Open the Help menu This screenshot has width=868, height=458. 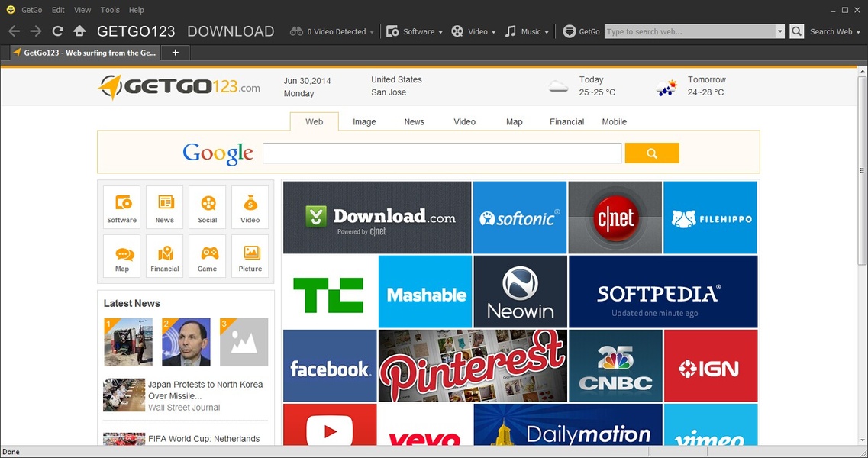[x=136, y=10]
